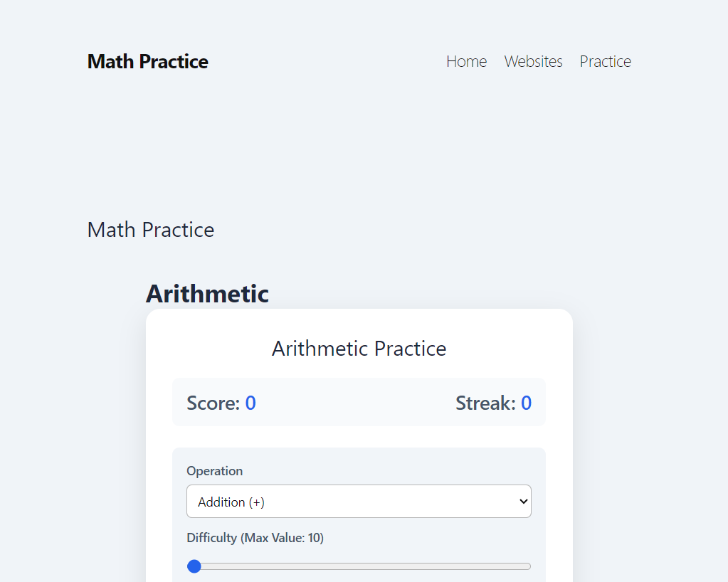Go to the Home page link
This screenshot has height=582, width=728.
point(467,61)
